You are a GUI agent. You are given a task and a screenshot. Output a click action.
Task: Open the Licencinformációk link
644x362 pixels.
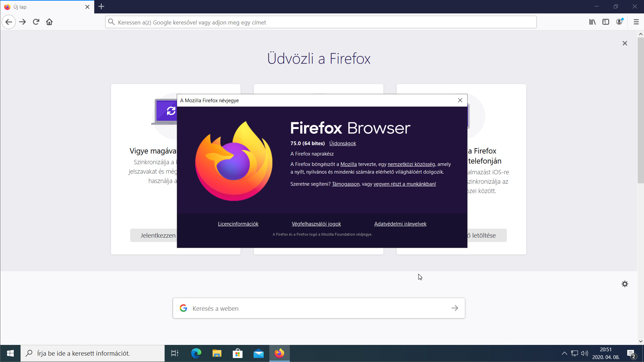tap(238, 224)
